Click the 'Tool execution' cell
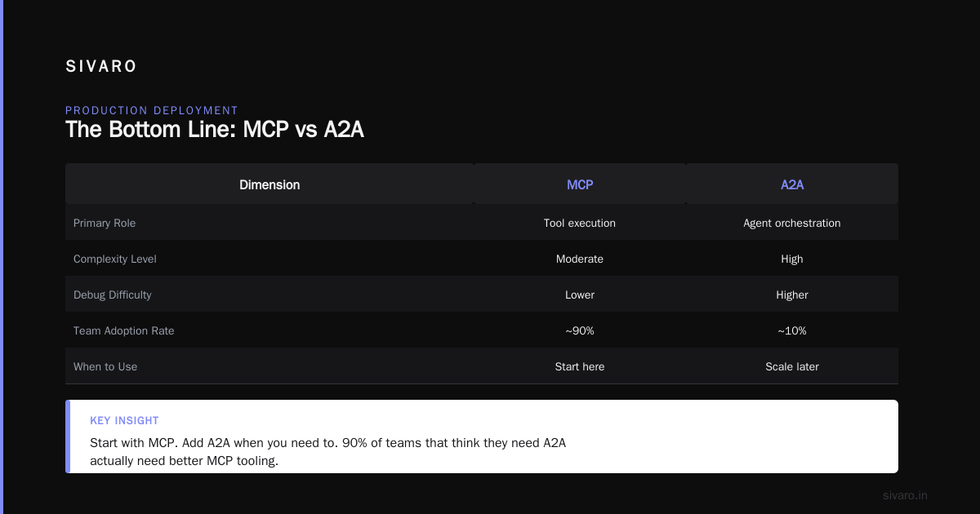 (x=580, y=223)
